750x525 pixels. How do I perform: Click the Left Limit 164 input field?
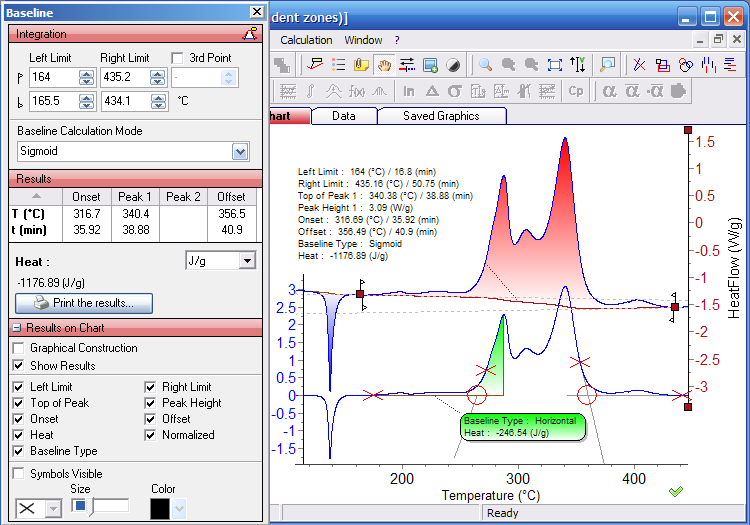[54, 77]
